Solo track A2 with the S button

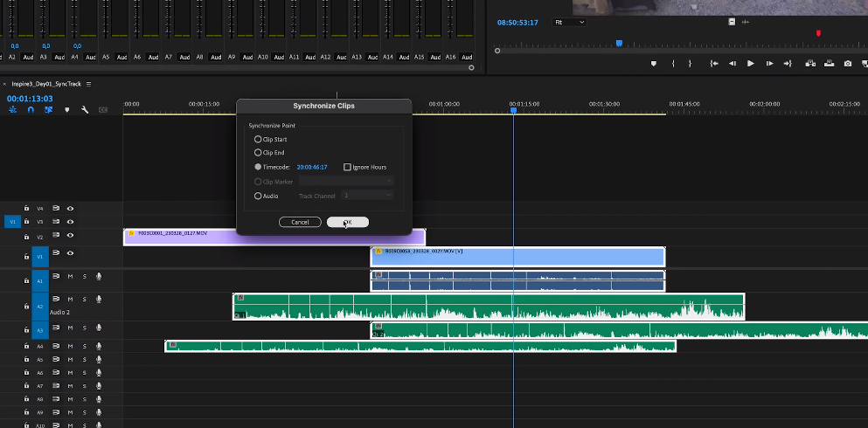(85, 299)
